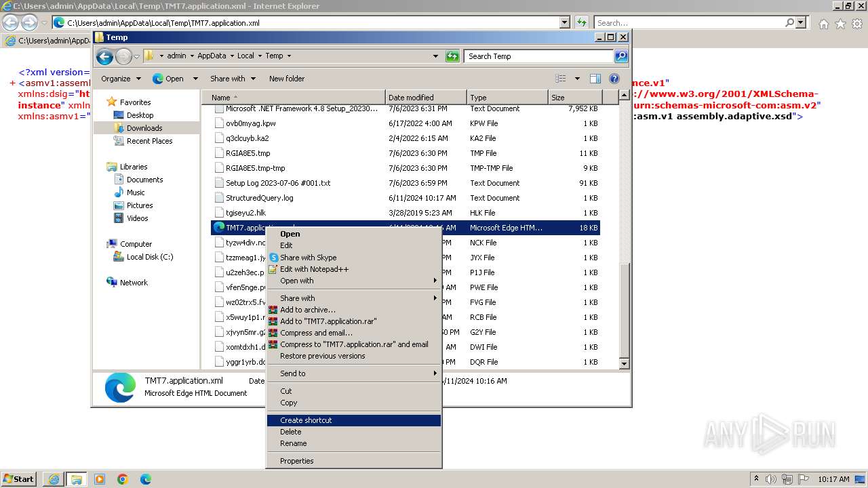The image size is (868, 488).
Task: Sort files by Size column
Action: pyautogui.click(x=574, y=98)
